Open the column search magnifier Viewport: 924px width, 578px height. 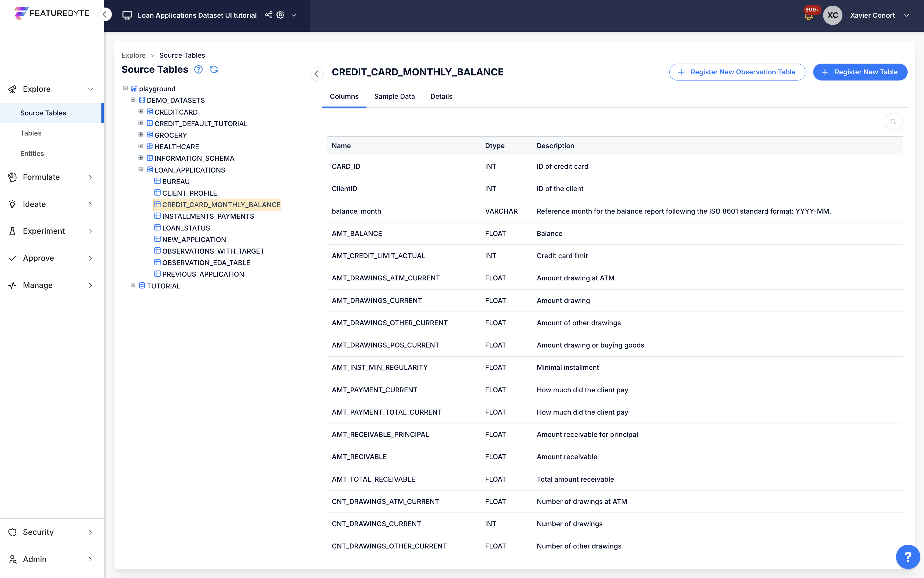coord(893,122)
